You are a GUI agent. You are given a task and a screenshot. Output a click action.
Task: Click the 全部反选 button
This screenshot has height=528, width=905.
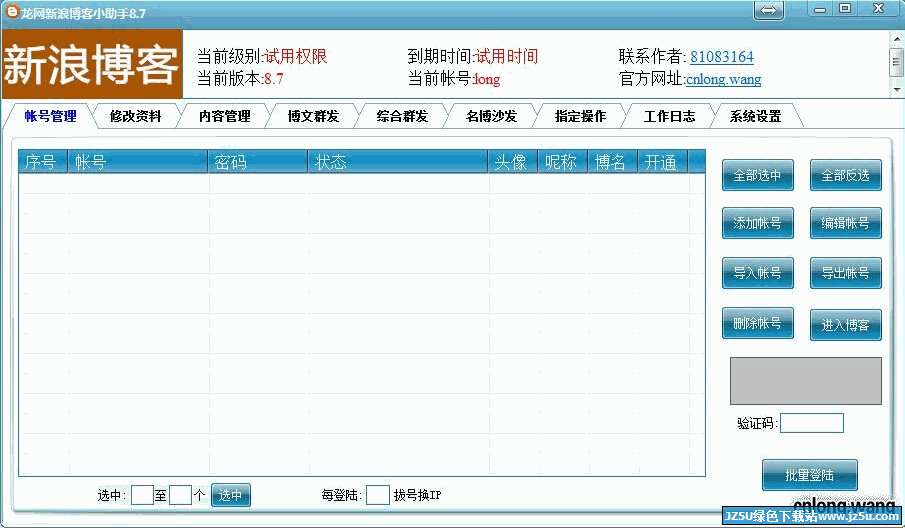(846, 175)
